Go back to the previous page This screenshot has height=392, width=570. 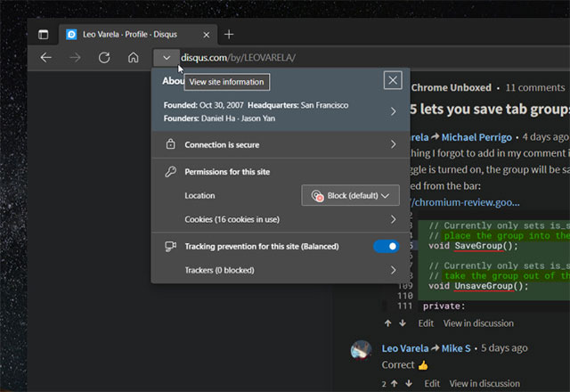point(46,58)
